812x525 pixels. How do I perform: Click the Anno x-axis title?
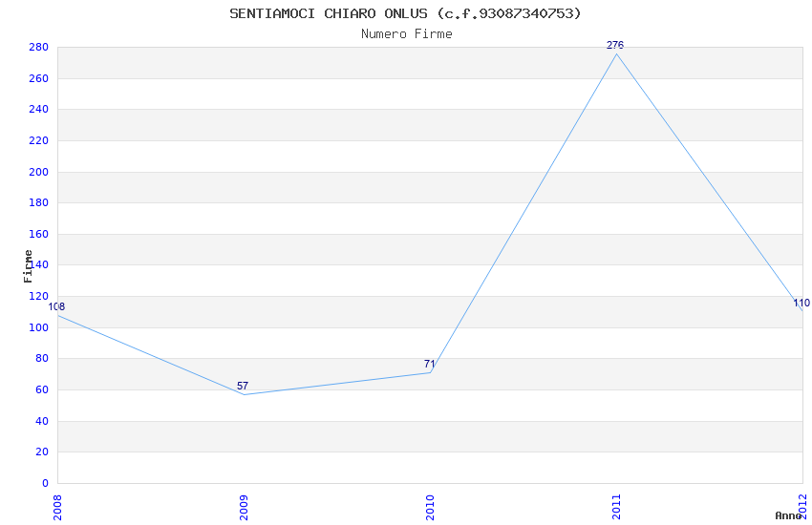click(x=788, y=515)
